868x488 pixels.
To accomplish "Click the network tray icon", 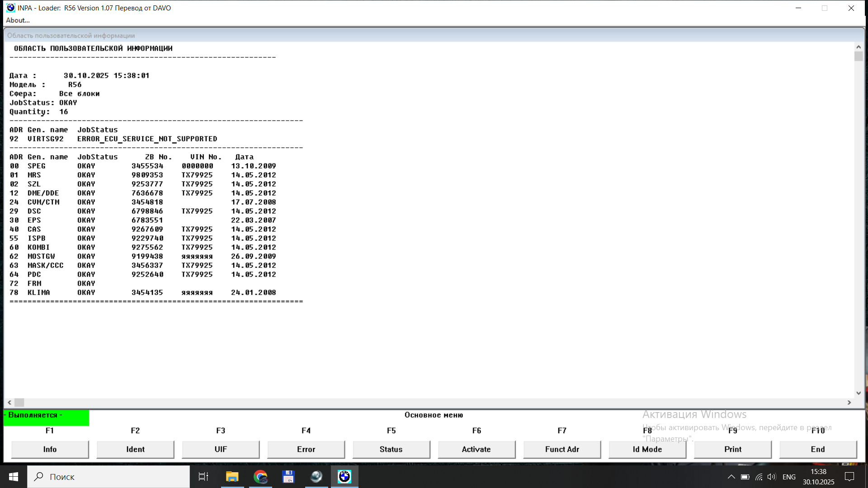I will click(x=759, y=477).
